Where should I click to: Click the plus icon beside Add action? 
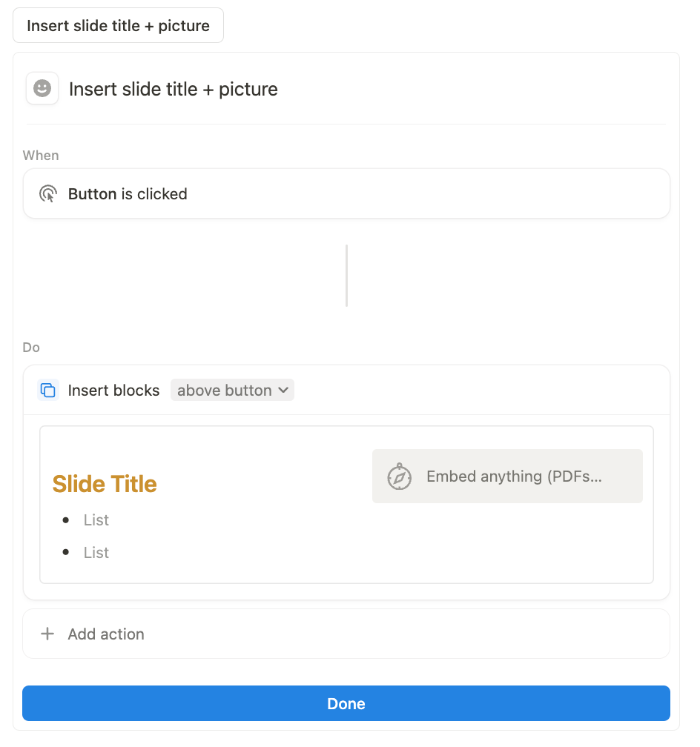point(47,634)
